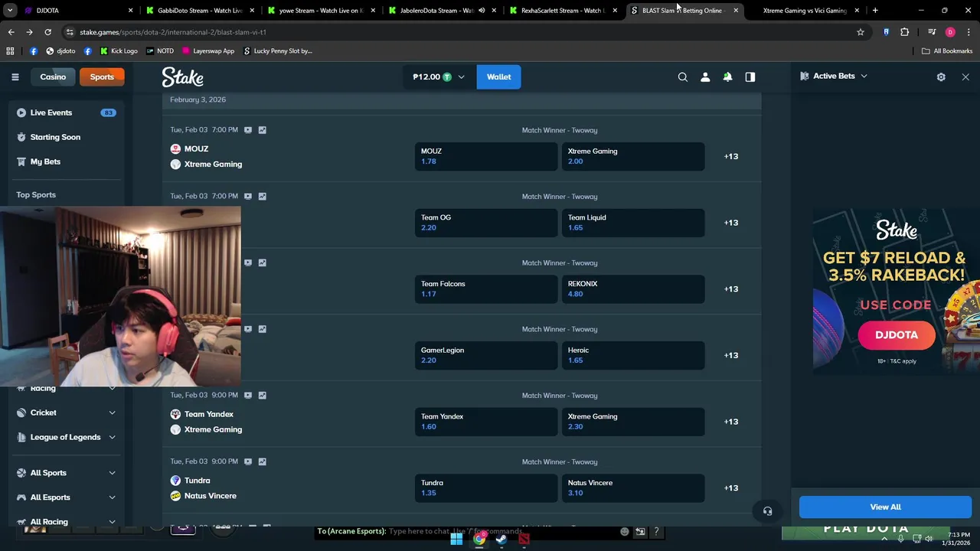Switch to the Sports tab

click(x=102, y=77)
